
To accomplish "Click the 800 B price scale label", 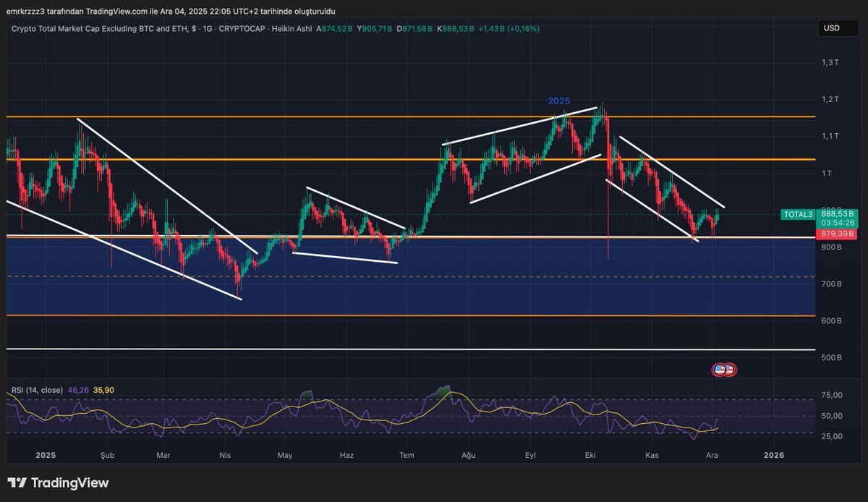I will tap(830, 247).
